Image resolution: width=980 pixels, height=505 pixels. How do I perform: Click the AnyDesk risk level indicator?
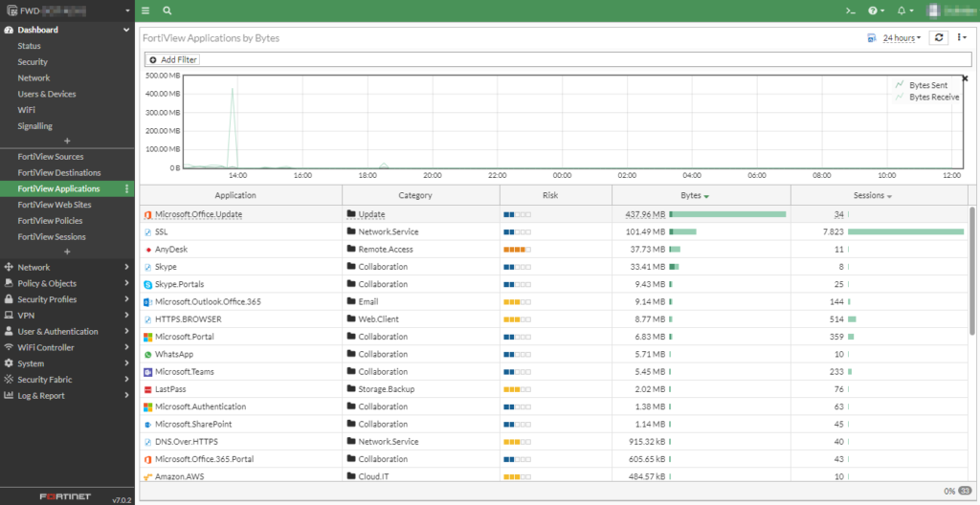pos(518,250)
